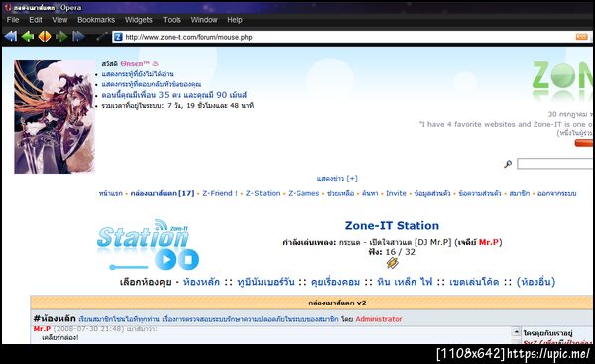
Task: Click the 35 friends and 90 mentions link
Action: click(x=175, y=95)
